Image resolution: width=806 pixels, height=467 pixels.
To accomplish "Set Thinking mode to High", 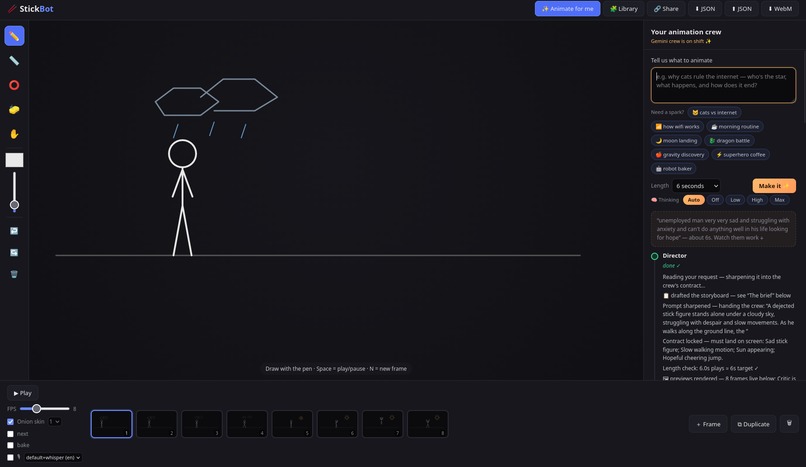I will click(x=757, y=200).
